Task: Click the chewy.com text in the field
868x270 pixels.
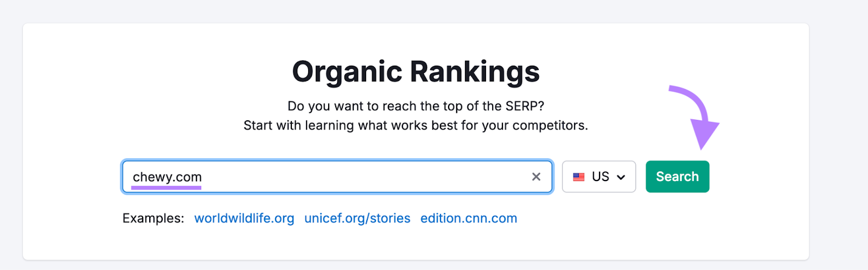Action: tap(167, 177)
